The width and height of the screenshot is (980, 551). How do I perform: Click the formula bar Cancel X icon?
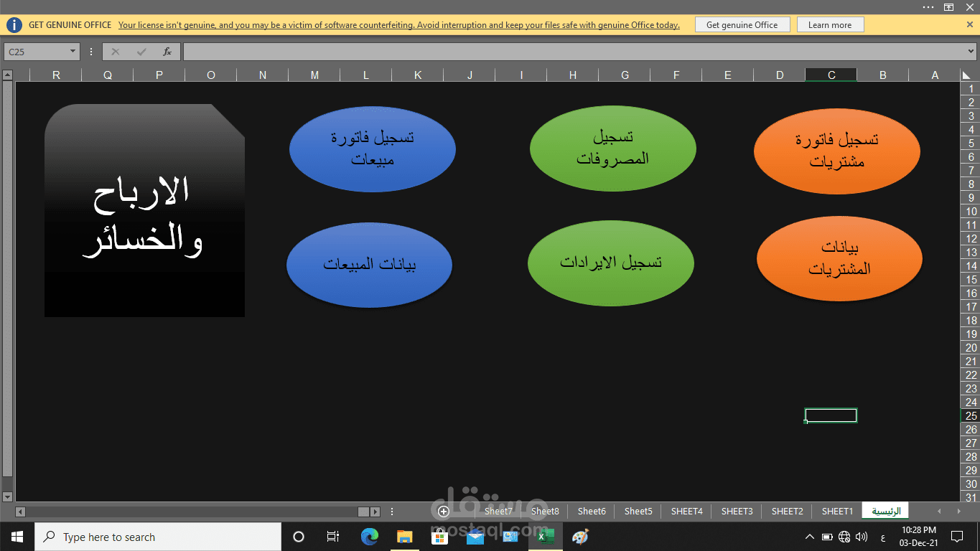[x=116, y=52]
